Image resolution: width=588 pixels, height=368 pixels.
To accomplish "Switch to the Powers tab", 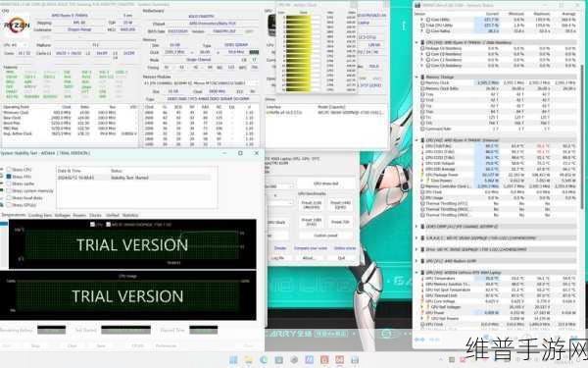I will pyautogui.click(x=79, y=215).
